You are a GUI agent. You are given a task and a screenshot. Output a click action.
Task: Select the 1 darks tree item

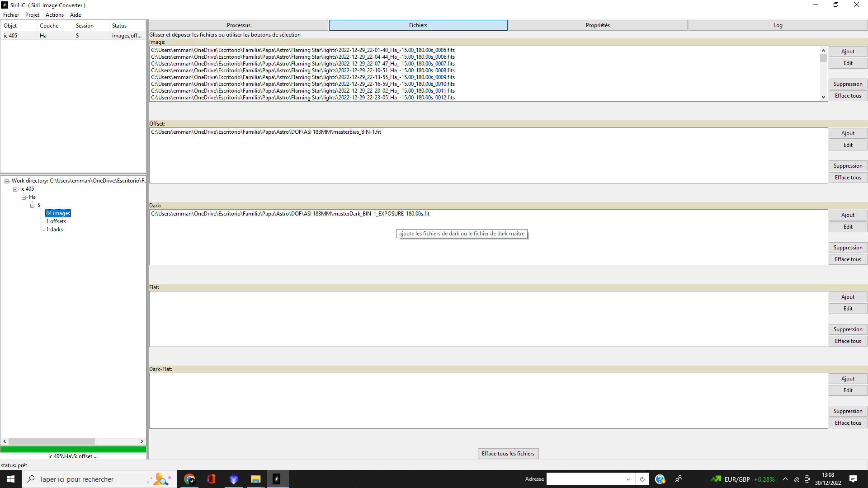point(54,230)
